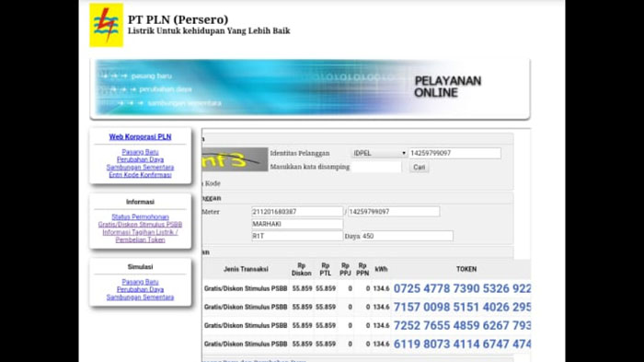Click the Simulasi box heading
This screenshot has width=644, height=362.
coord(140,267)
